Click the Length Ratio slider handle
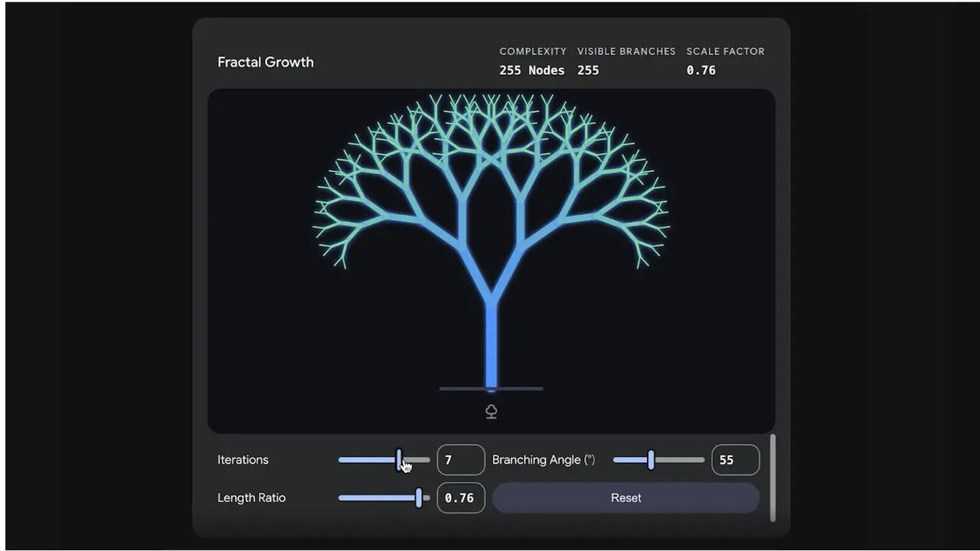The height and width of the screenshot is (551, 980). [x=420, y=498]
